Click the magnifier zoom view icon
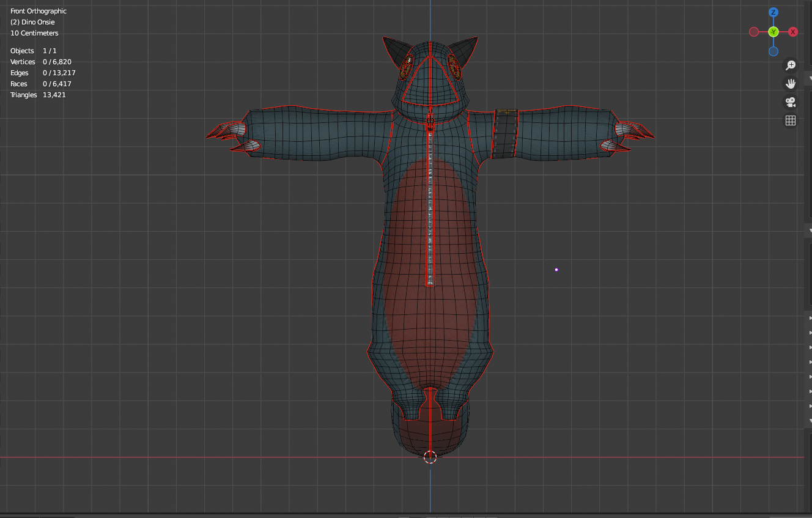Screen dimensions: 812x518 791,65
